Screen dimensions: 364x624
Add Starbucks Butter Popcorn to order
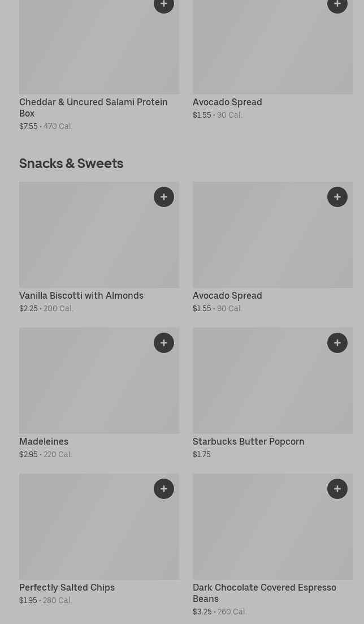point(337,343)
